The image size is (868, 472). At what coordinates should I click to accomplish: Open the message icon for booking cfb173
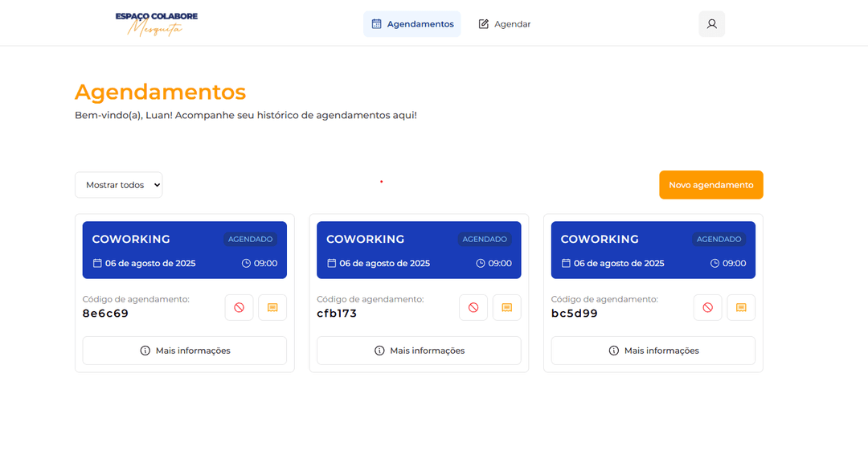pos(506,307)
